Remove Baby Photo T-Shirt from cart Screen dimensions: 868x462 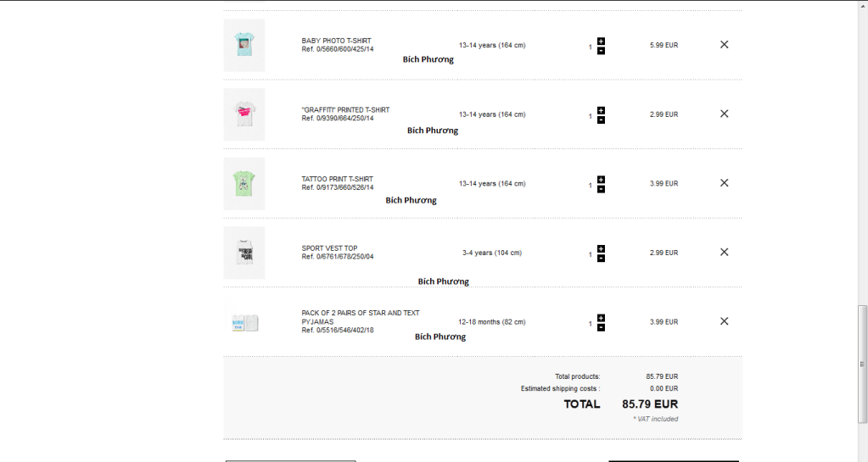[724, 45]
